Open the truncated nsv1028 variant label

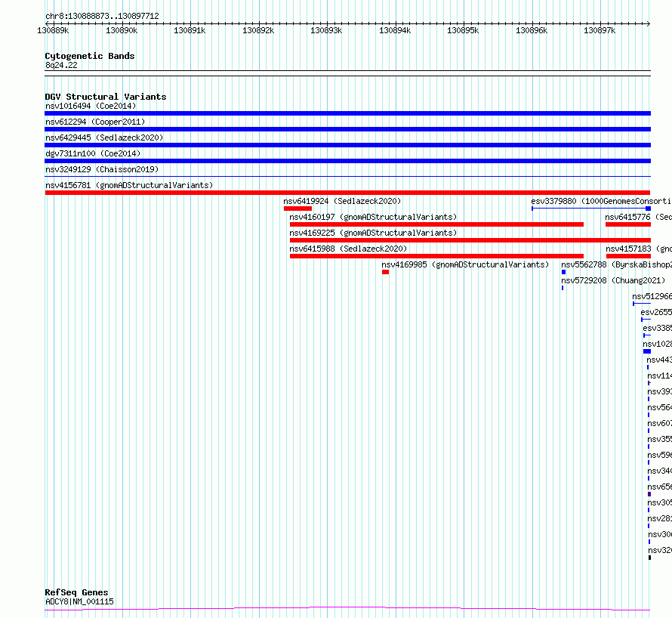(658, 344)
